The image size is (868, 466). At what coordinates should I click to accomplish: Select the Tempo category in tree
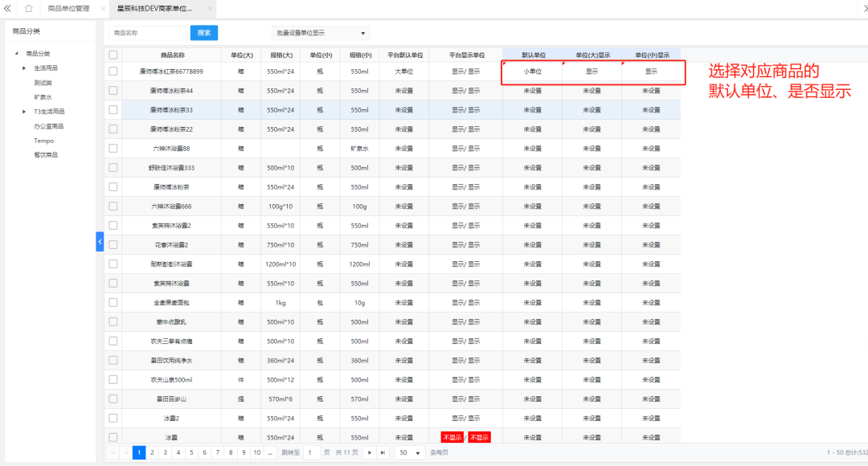click(44, 141)
